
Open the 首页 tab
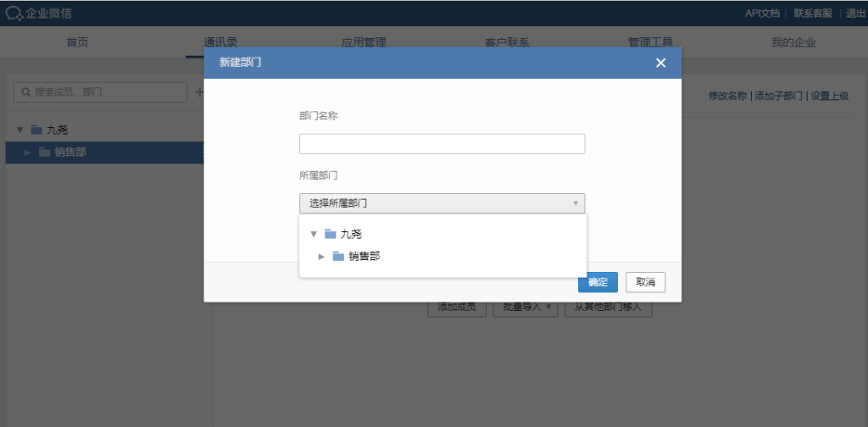pos(77,42)
